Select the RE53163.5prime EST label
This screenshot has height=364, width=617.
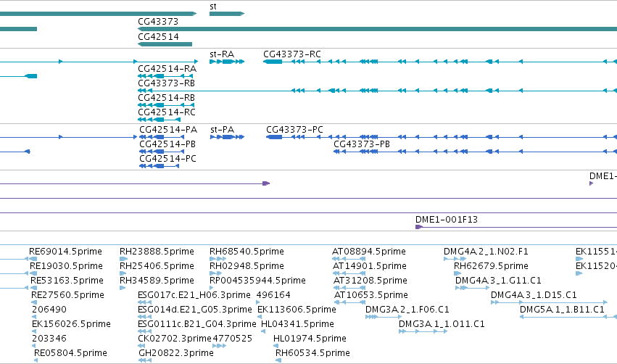tap(67, 281)
